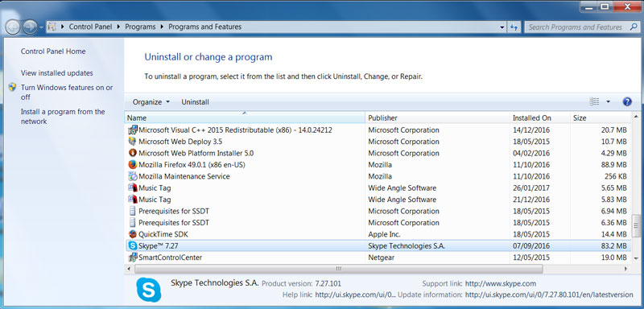Image resolution: width=644 pixels, height=309 pixels.
Task: Open Install a program from the network
Action: pyautogui.click(x=64, y=117)
